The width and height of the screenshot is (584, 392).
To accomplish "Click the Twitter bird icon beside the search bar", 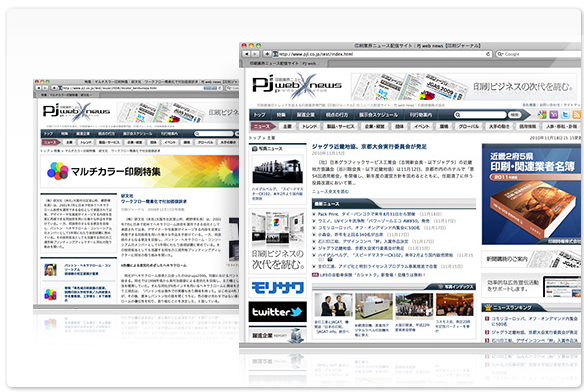I will click(x=565, y=115).
